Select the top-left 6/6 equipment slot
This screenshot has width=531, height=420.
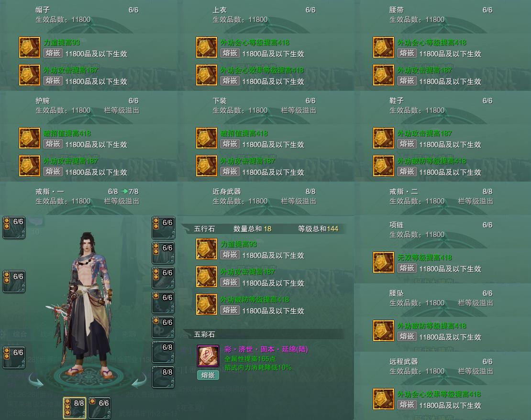click(x=14, y=227)
